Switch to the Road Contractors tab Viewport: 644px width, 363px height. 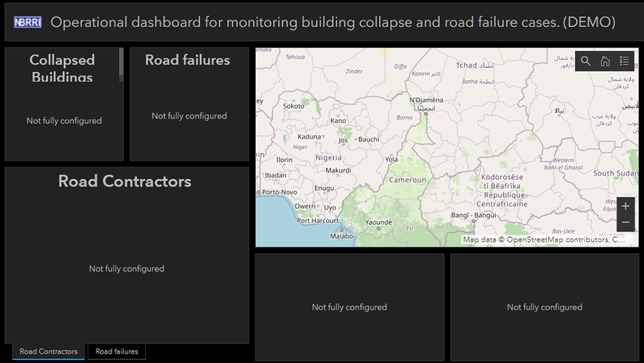48,352
